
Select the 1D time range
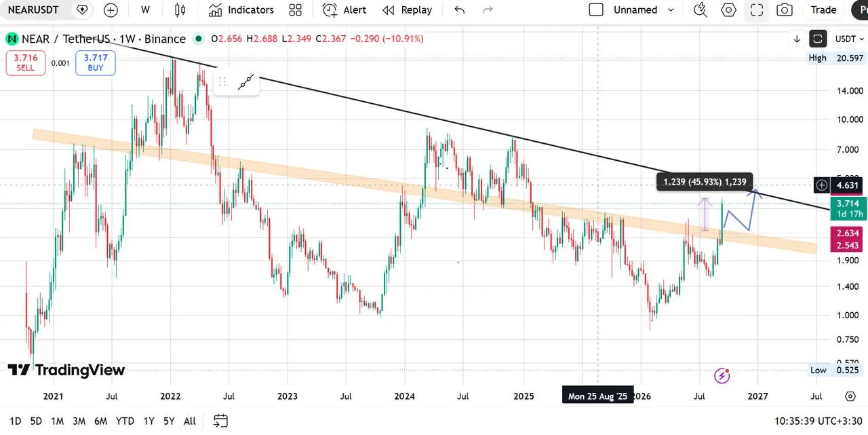pyautogui.click(x=15, y=421)
